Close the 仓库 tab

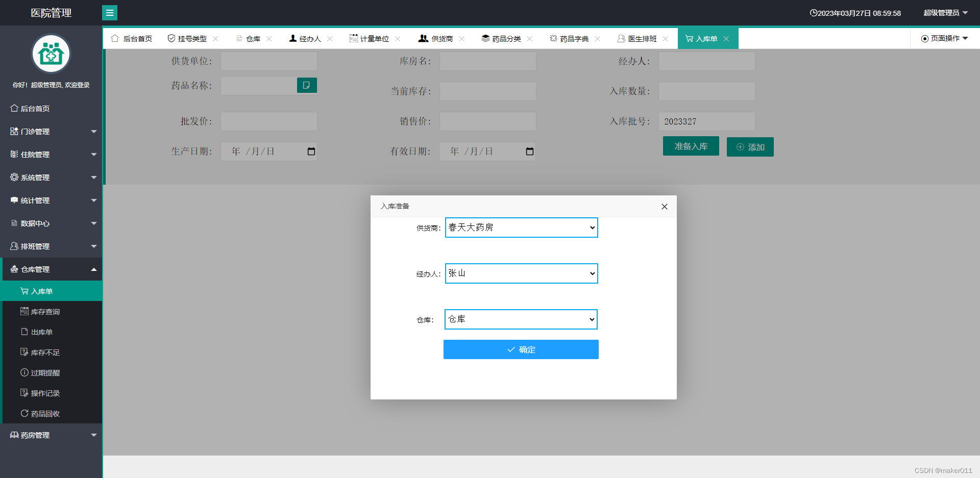coord(269,39)
